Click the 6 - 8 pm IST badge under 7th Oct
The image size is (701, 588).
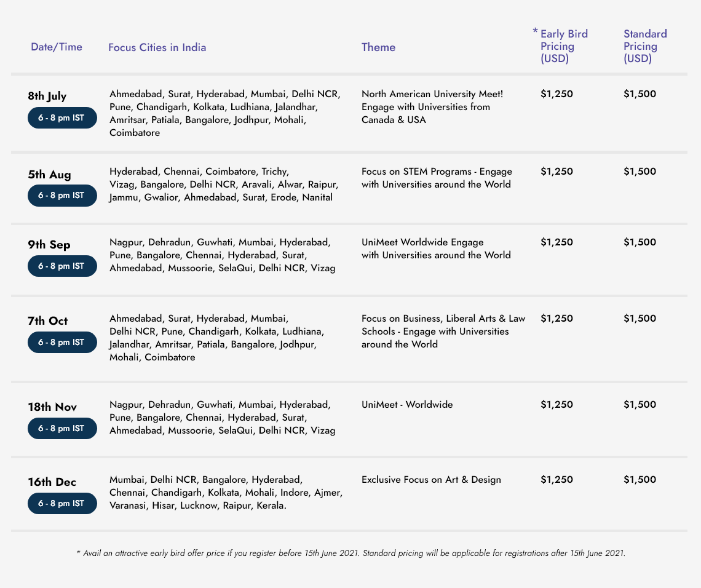(x=61, y=342)
